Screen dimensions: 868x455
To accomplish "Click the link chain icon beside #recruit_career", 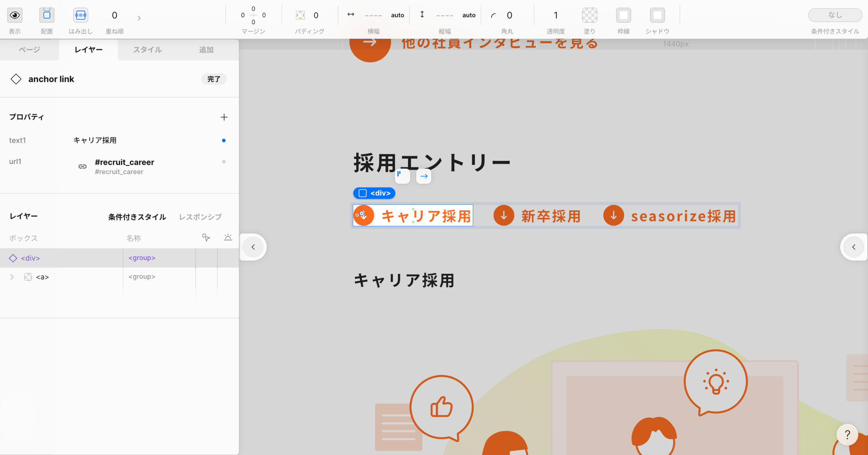I will point(82,167).
